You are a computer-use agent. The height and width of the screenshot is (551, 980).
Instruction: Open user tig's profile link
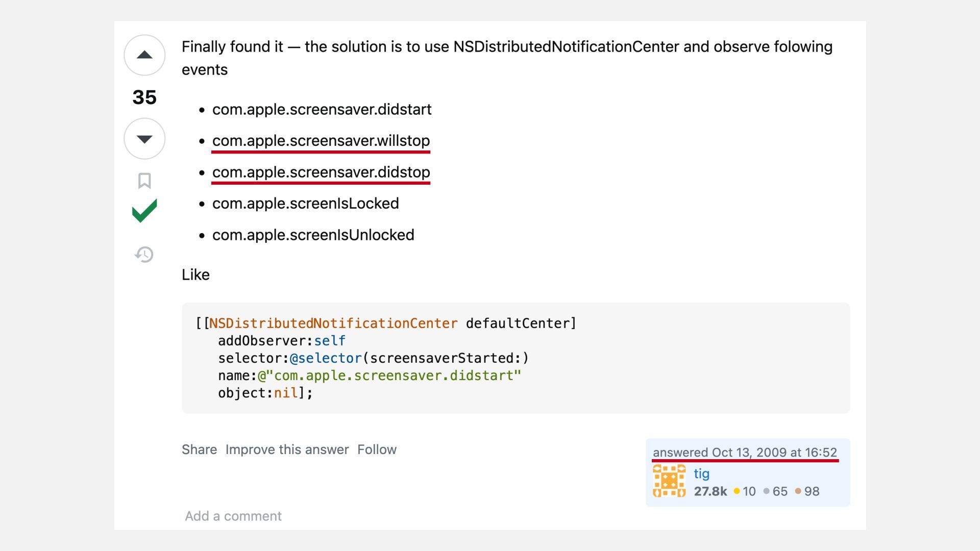click(x=701, y=473)
